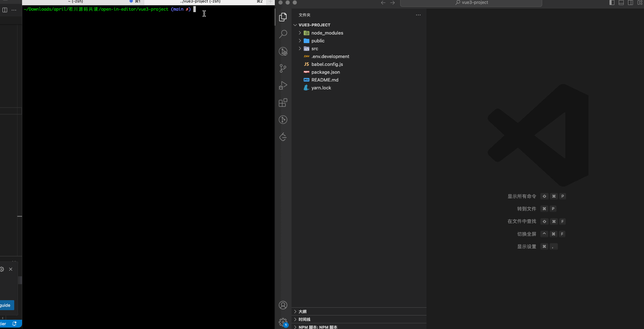Image resolution: width=644 pixels, height=329 pixels.
Task: Click the src folder code icon
Action: point(307,48)
